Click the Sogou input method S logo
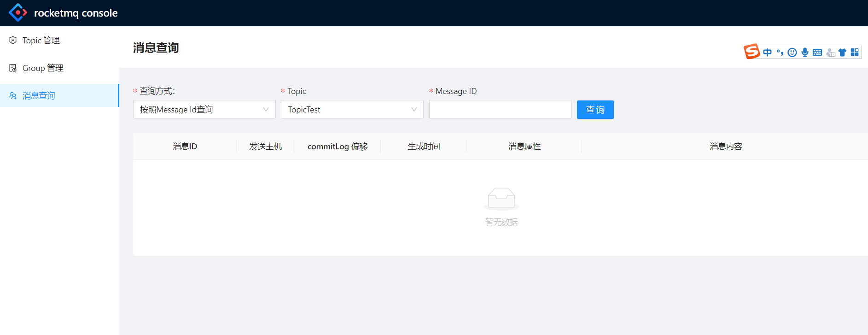This screenshot has width=868, height=335. [752, 52]
